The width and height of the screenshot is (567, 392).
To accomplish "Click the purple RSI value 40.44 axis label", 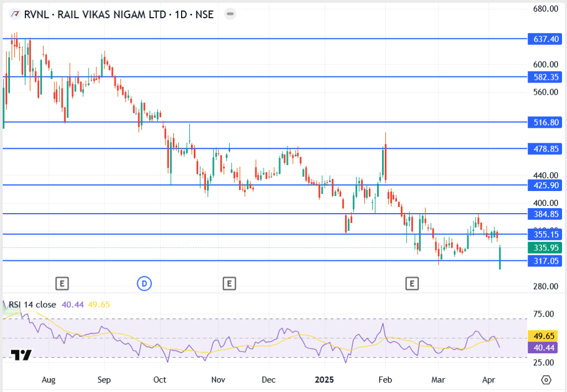I will click(x=545, y=347).
